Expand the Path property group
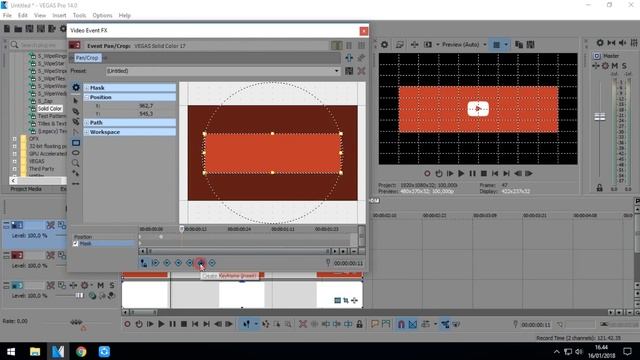 87,122
